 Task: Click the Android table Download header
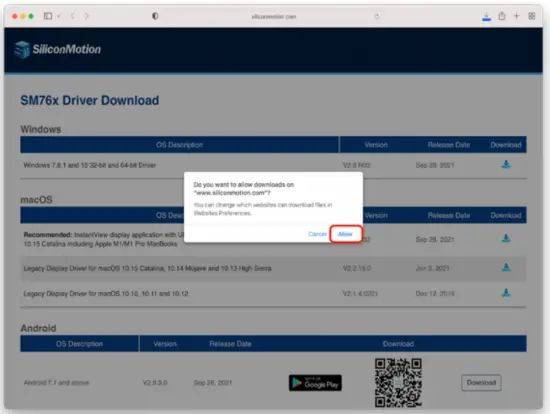[398, 344]
